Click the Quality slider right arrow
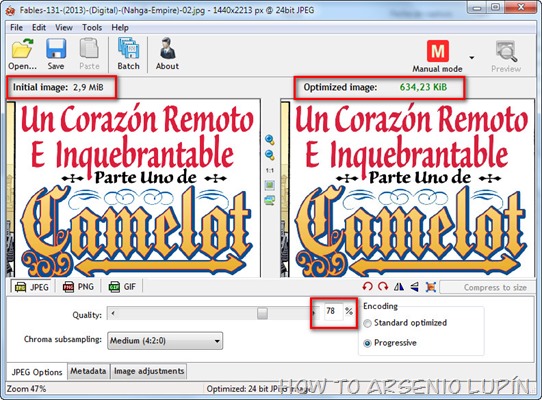 pos(314,314)
